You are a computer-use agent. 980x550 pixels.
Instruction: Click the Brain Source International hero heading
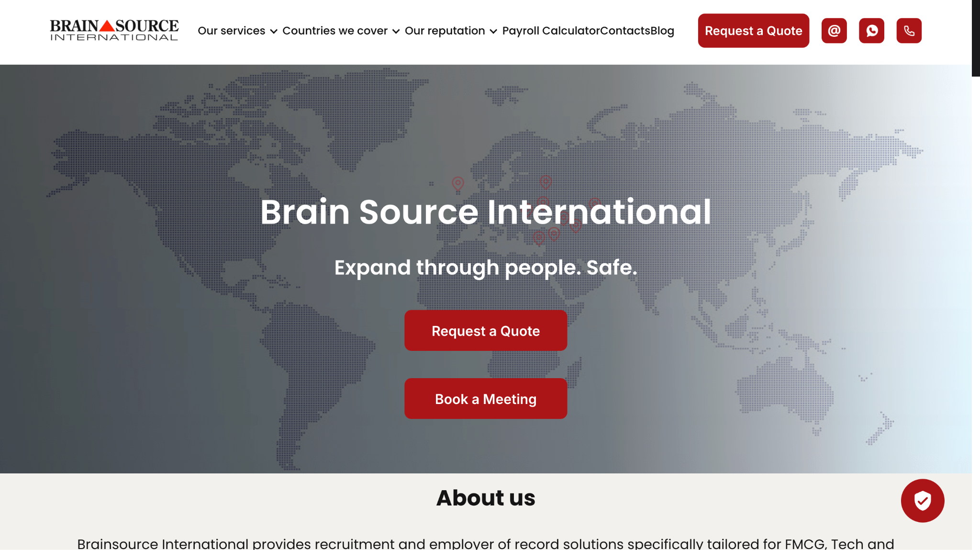486,212
